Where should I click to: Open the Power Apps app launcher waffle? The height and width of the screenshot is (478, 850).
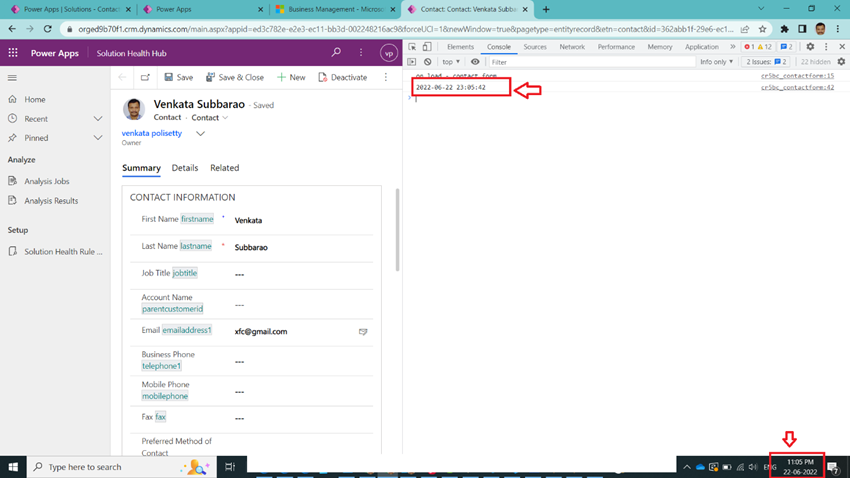pos(13,53)
